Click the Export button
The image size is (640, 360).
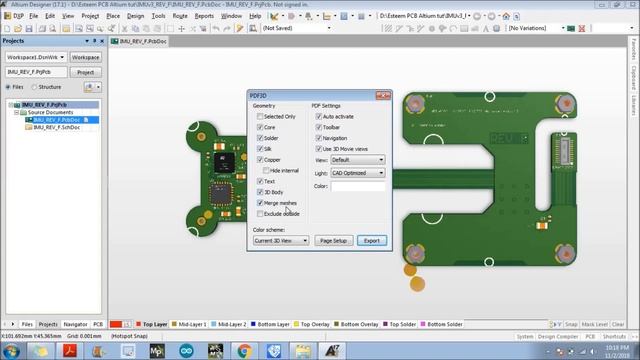click(371, 241)
